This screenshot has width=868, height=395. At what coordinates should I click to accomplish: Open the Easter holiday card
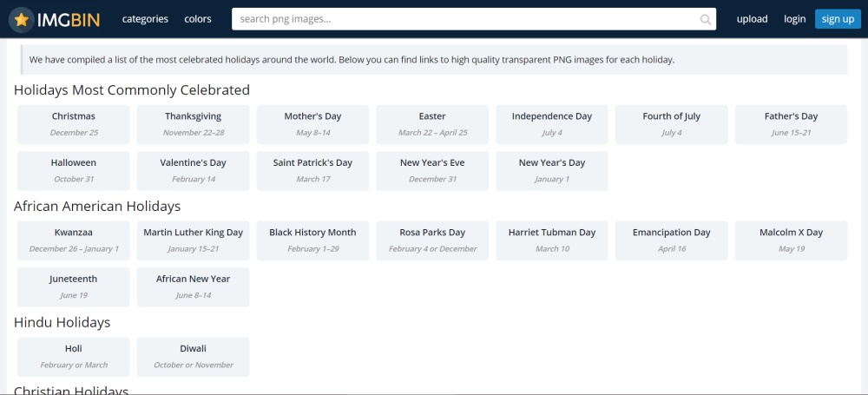click(x=432, y=125)
